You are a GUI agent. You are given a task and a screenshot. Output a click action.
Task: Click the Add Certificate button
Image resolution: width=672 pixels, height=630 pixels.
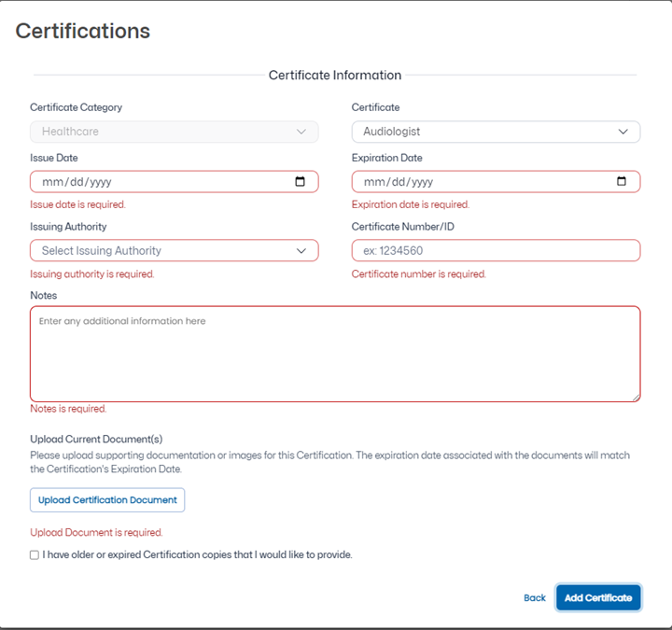tap(598, 597)
